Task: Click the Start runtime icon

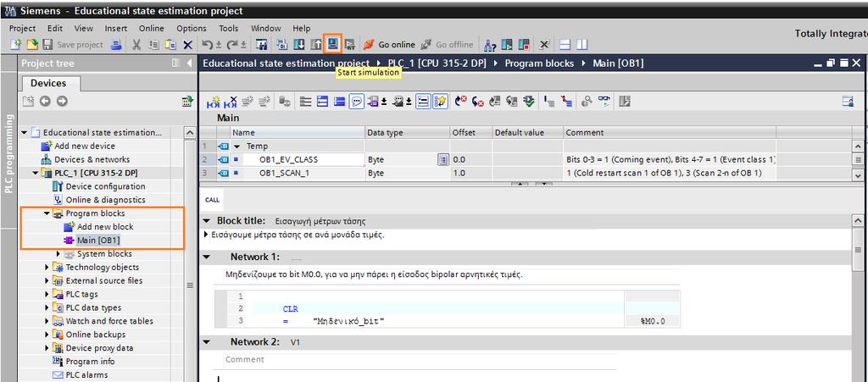Action: point(350,44)
